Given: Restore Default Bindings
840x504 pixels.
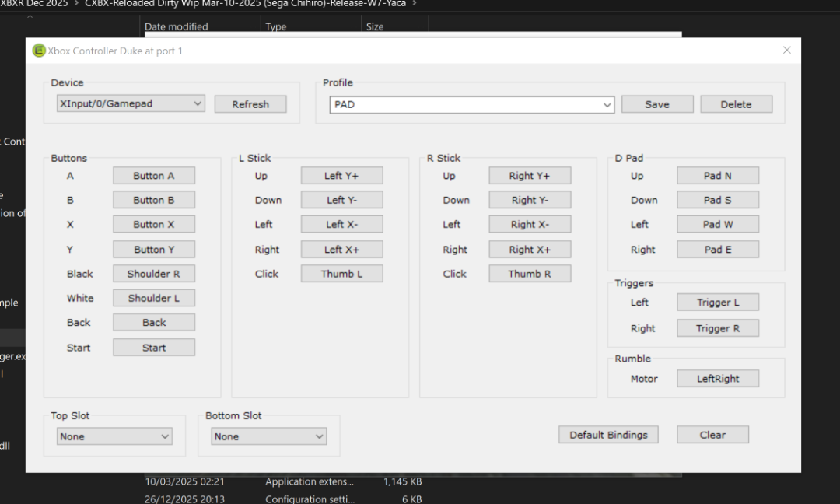Looking at the screenshot, I should point(608,435).
